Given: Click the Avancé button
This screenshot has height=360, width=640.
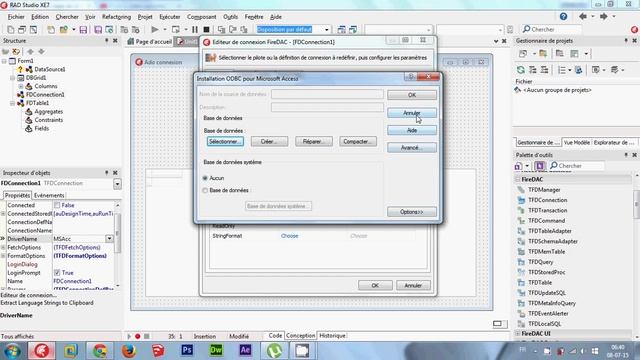Looking at the screenshot, I should point(411,148).
